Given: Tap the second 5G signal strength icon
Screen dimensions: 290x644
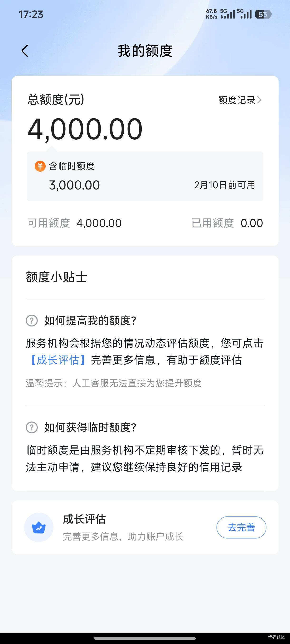Looking at the screenshot, I should coord(244,14).
